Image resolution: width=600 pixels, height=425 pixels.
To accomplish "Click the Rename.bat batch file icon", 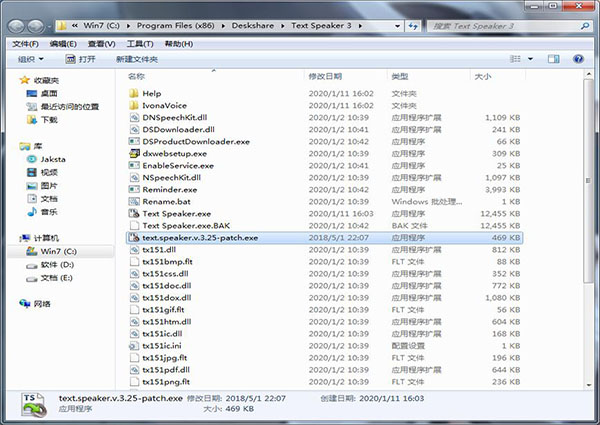I will (134, 201).
